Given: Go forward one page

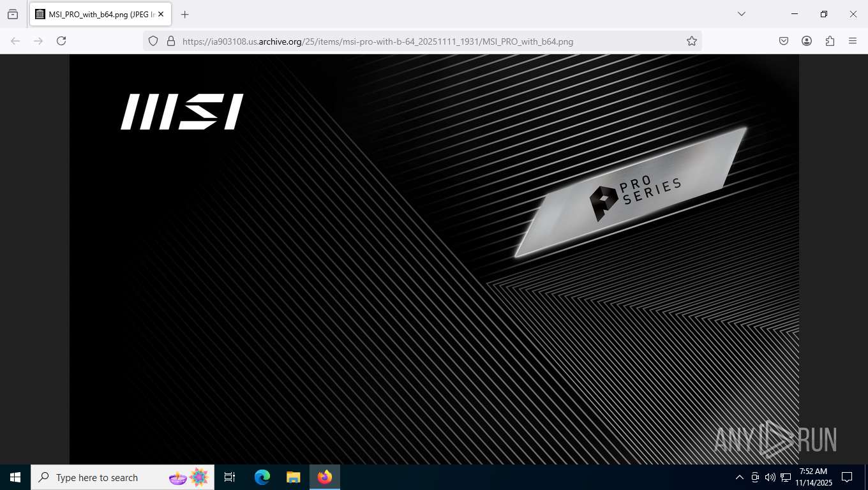Looking at the screenshot, I should (x=38, y=41).
